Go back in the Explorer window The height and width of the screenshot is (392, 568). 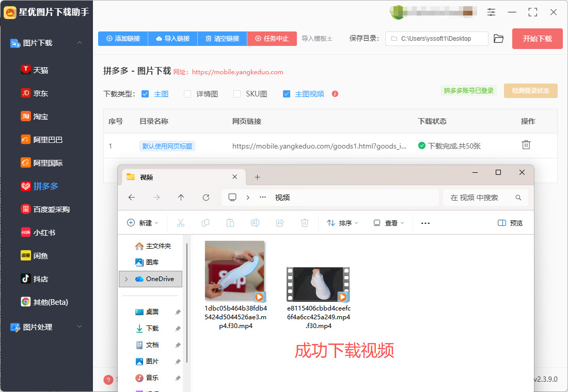(x=132, y=197)
